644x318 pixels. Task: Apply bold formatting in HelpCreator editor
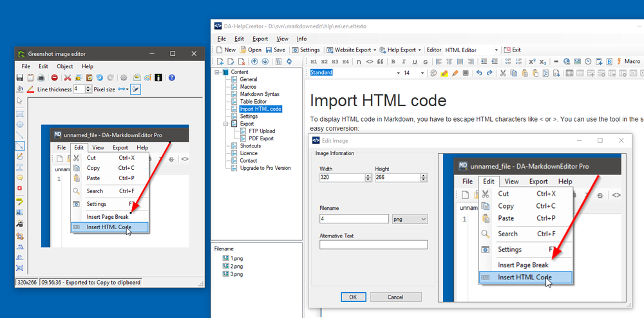393,62
